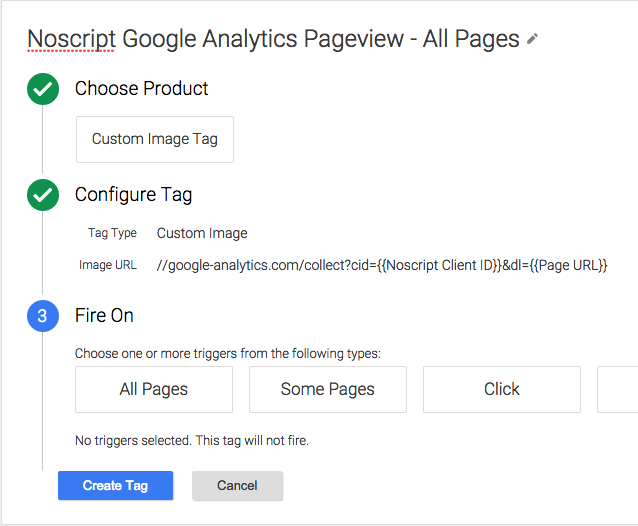638x526 pixels.
Task: Choose the All Pages trigger
Action: 154,389
